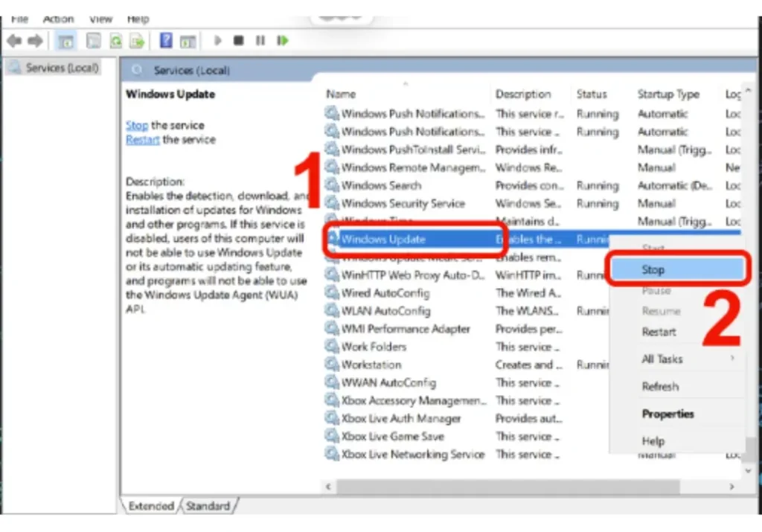This screenshot has width=762, height=532.
Task: Toggle the Show/Hide Console Tree toolbar icon
Action: (x=65, y=41)
